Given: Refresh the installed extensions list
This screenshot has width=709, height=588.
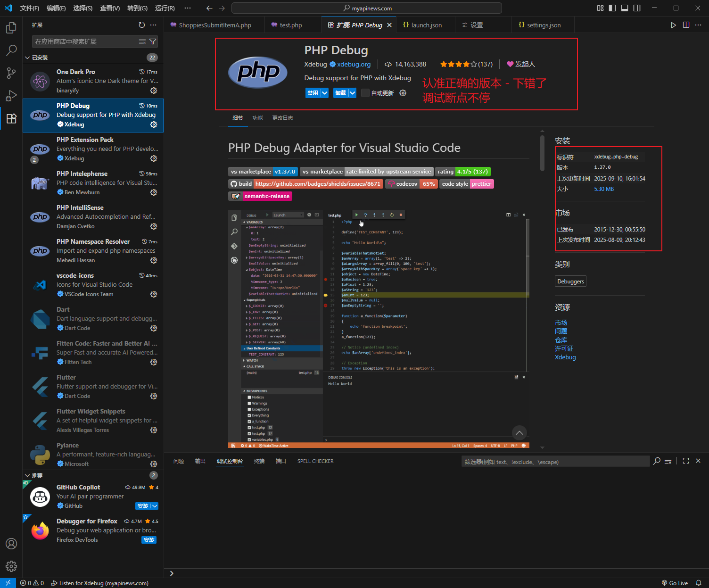Looking at the screenshot, I should click(141, 25).
